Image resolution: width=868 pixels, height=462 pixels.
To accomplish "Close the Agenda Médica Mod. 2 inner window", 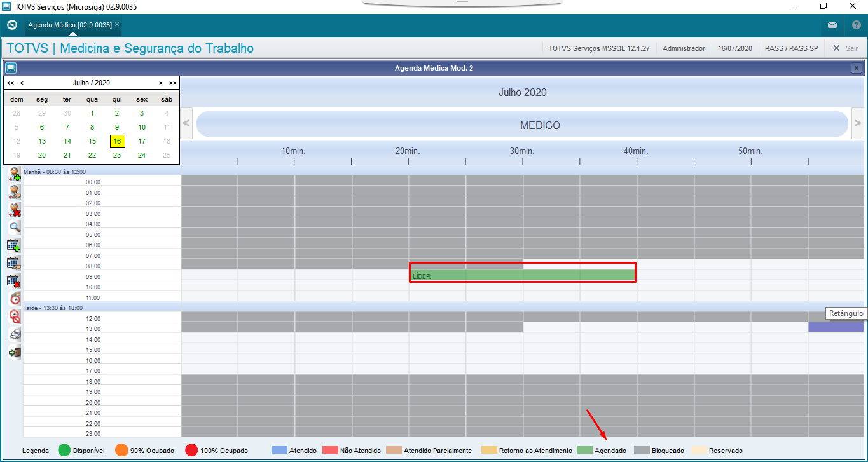I will coord(857,68).
